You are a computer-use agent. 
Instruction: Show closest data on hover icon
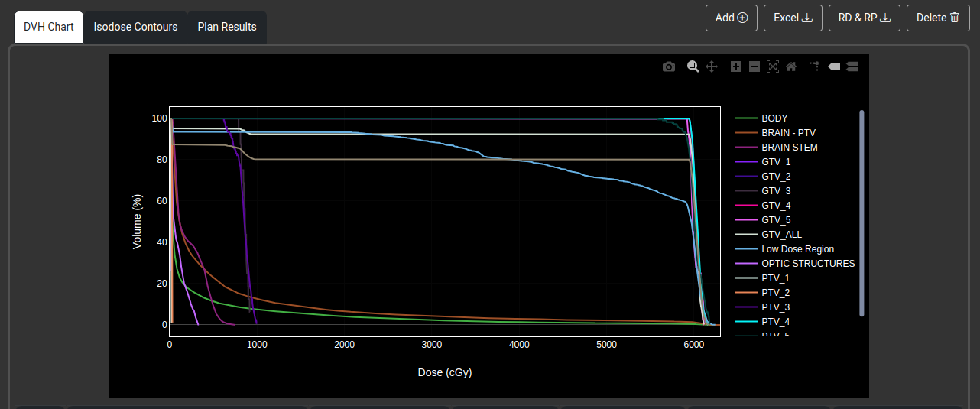coord(834,67)
